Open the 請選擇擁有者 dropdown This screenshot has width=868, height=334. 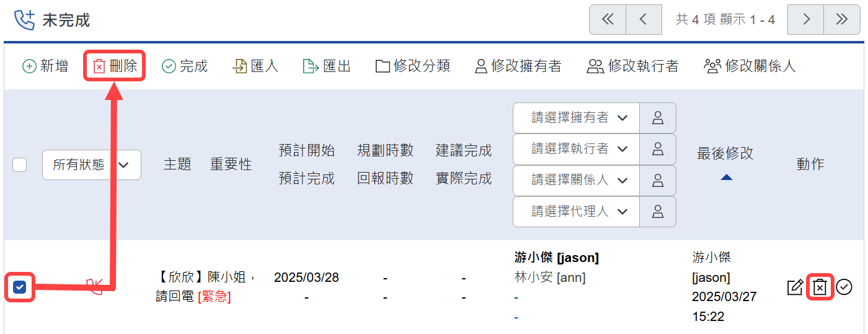[576, 118]
